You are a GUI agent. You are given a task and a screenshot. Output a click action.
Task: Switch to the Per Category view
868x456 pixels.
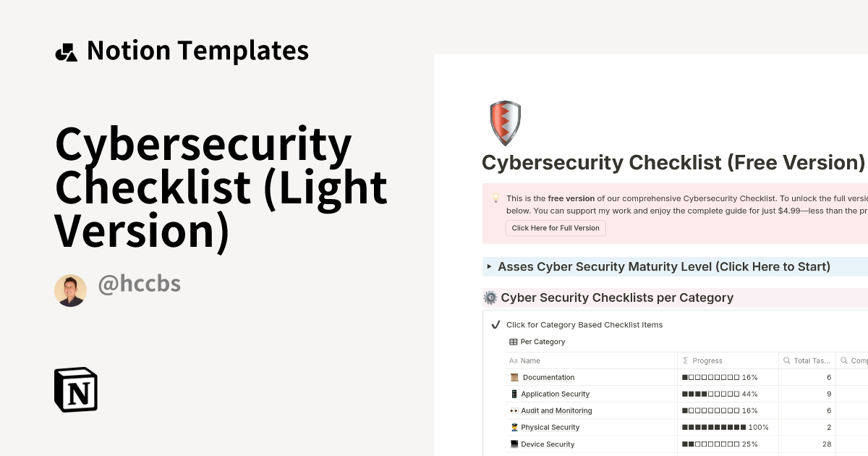coord(537,341)
